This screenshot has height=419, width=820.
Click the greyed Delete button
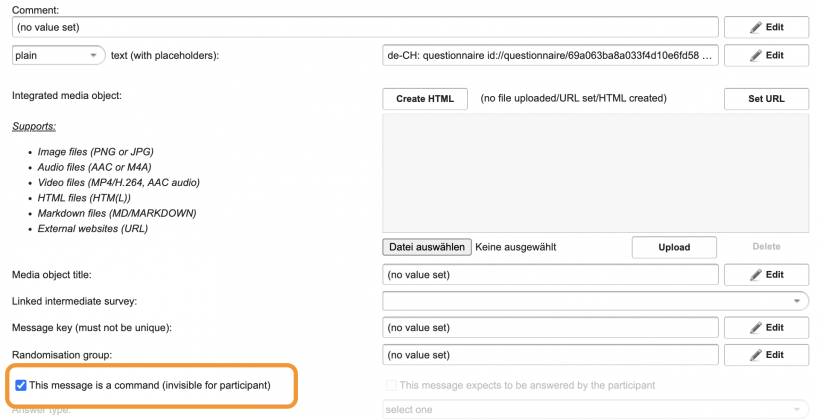pyautogui.click(x=766, y=247)
